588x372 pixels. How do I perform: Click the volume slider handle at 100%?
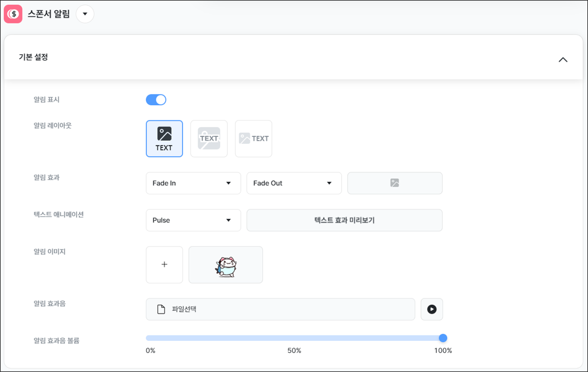pyautogui.click(x=443, y=338)
